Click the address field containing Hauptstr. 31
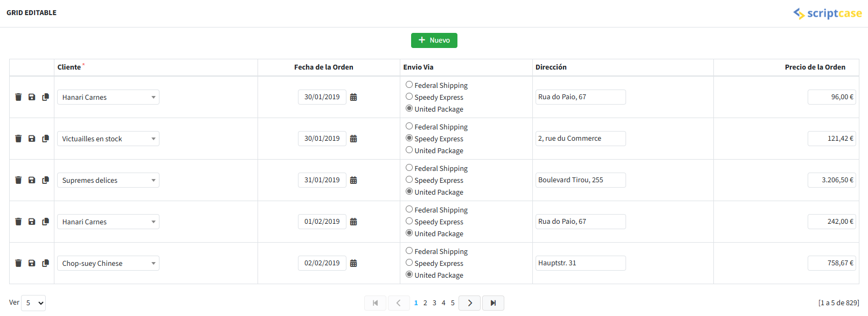 (x=580, y=263)
